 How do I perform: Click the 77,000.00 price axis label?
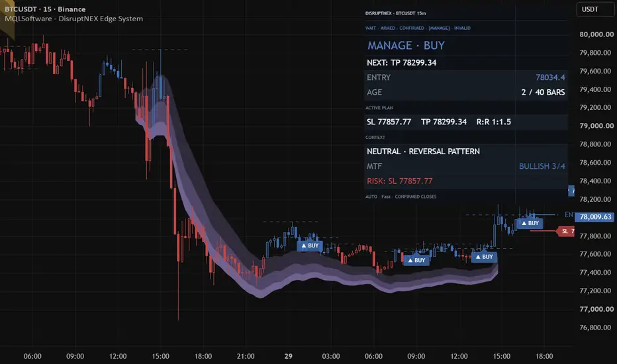point(596,309)
